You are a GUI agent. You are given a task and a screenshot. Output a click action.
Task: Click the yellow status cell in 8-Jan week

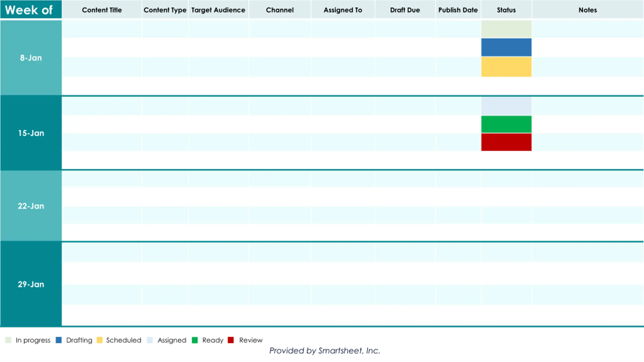506,67
